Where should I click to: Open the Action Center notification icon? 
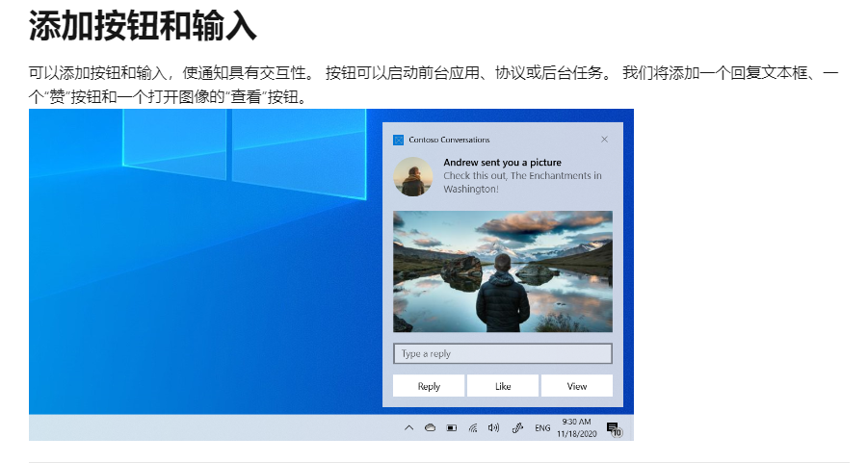point(613,428)
